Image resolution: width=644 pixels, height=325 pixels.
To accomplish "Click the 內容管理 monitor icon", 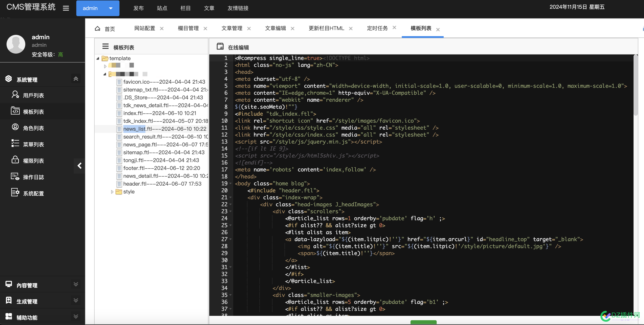I will [x=9, y=284].
